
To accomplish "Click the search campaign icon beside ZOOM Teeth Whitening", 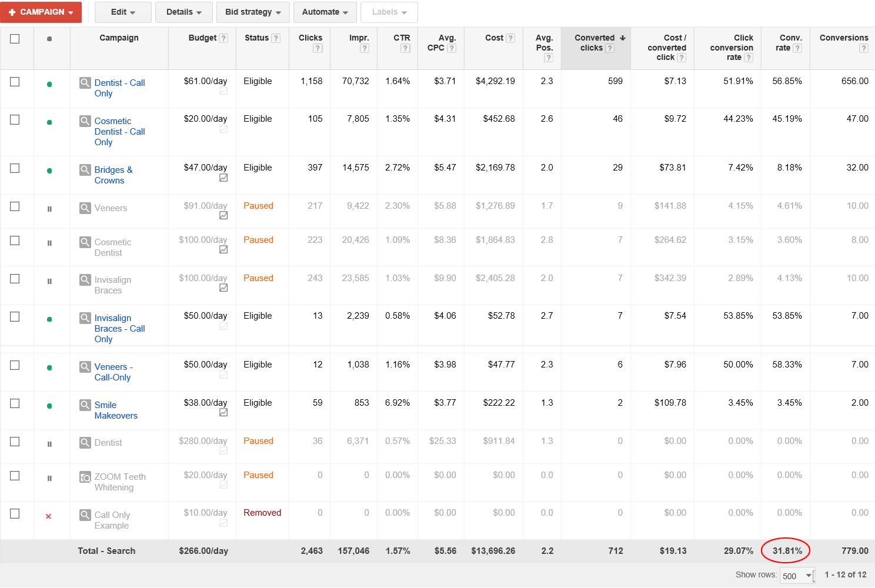I will [x=85, y=477].
